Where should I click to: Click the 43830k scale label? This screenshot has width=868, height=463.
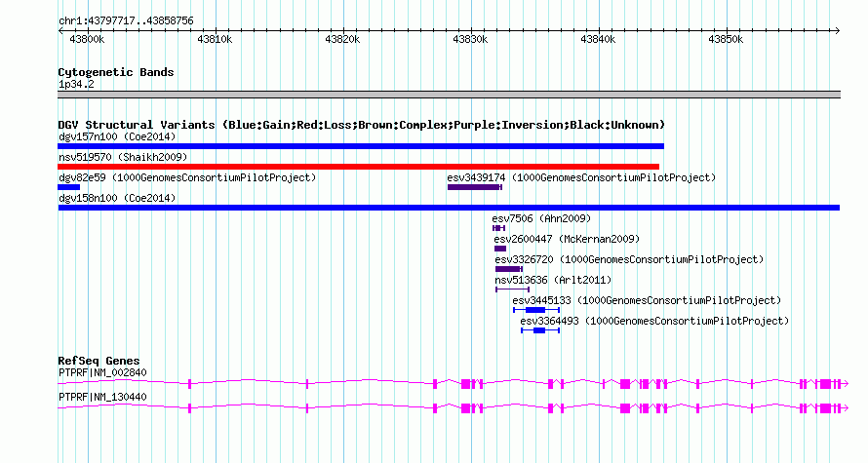coord(470,39)
